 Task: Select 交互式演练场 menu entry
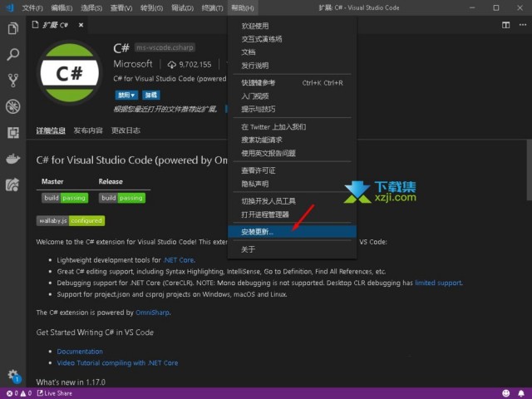click(292, 39)
